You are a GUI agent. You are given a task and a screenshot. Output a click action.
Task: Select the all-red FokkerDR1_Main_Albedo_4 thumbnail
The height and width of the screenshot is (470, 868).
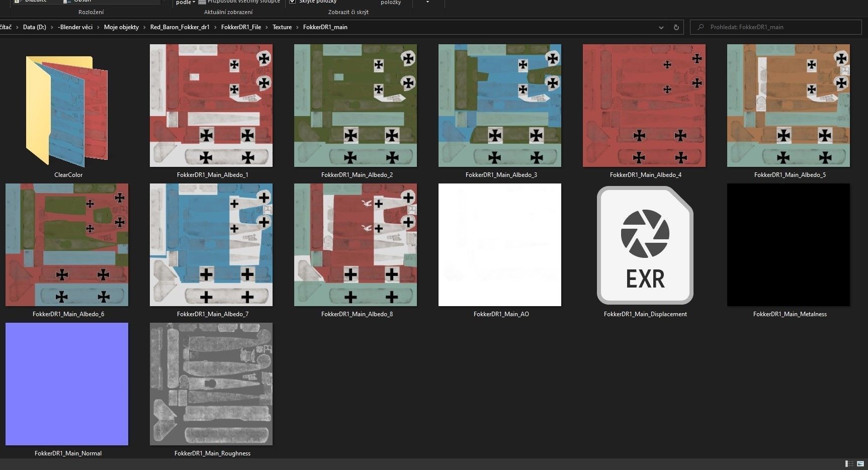click(x=644, y=106)
